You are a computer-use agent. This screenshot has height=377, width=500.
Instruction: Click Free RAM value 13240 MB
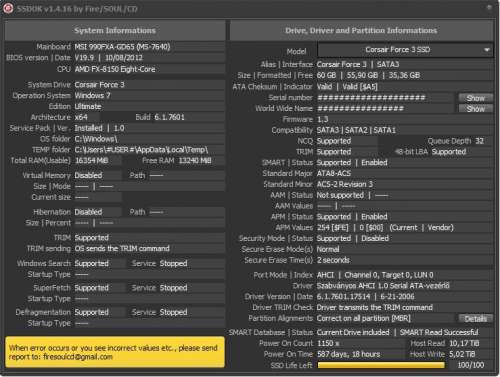tap(195, 161)
